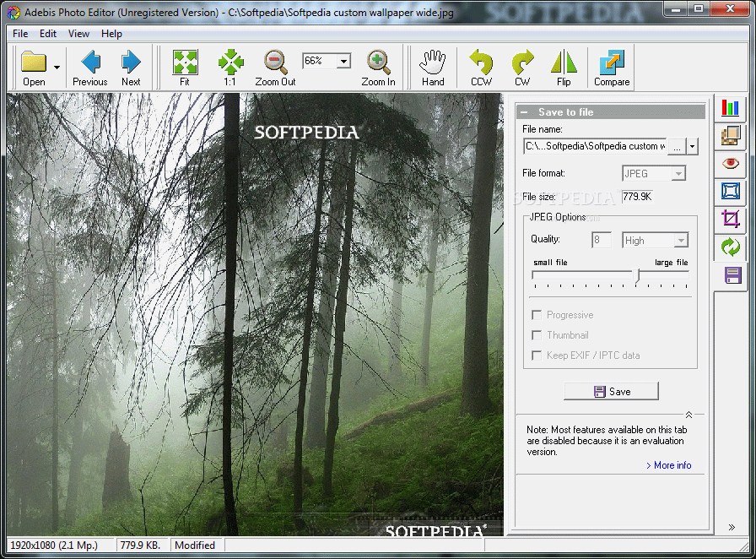The width and height of the screenshot is (756, 559).
Task: Open the save floppy disk sidebar tab
Action: (x=732, y=275)
